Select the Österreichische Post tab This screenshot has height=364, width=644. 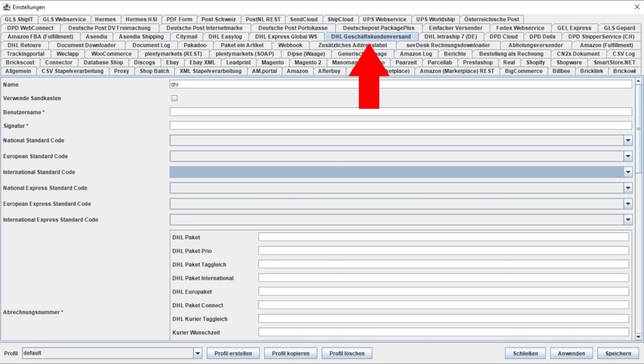tap(492, 20)
